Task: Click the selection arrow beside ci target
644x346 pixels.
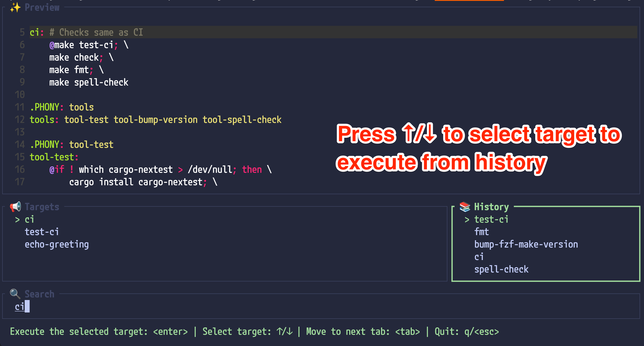Action: click(x=17, y=220)
